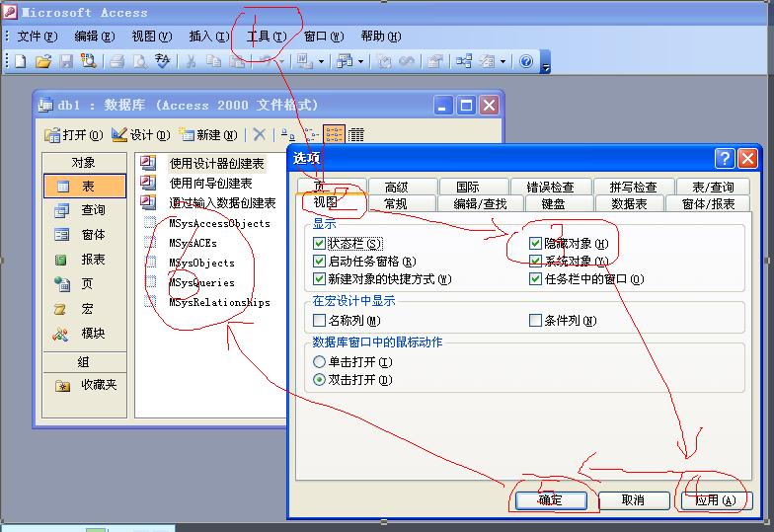Click the Copy toolbar icon
This screenshot has width=774, height=532.
[x=213, y=61]
